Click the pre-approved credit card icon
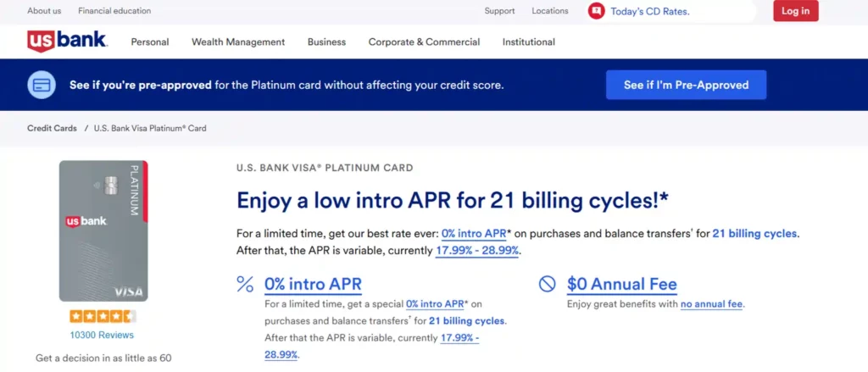Image resolution: width=868 pixels, height=372 pixels. point(42,85)
